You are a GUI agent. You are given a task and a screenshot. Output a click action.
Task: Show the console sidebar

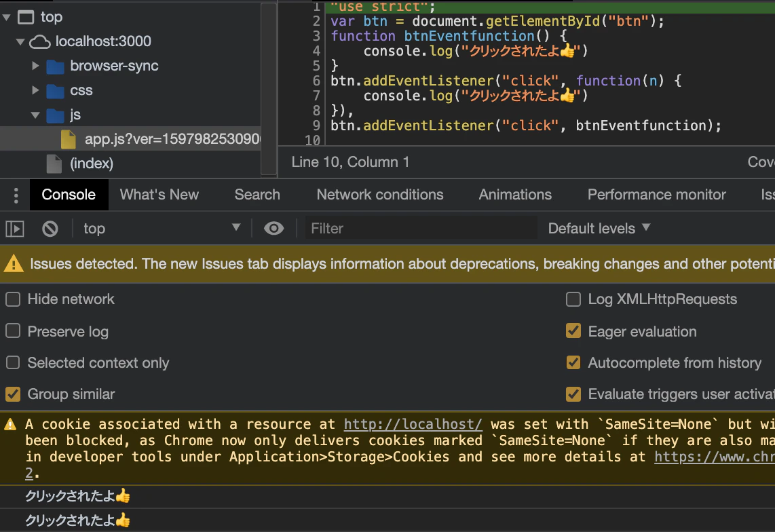pos(15,229)
